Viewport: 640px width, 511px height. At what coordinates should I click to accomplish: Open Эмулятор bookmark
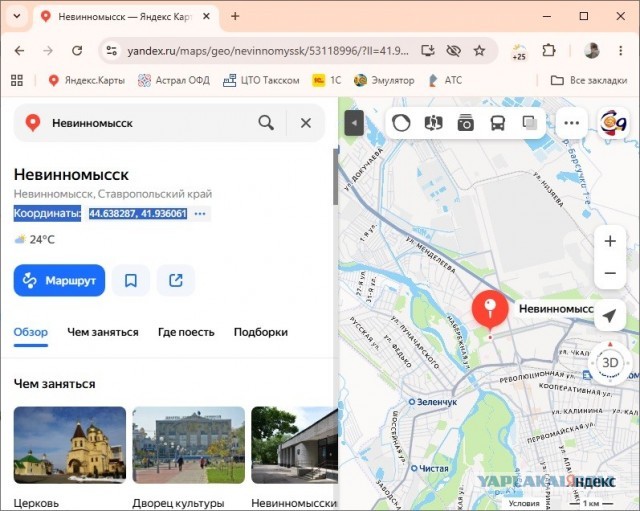point(384,80)
